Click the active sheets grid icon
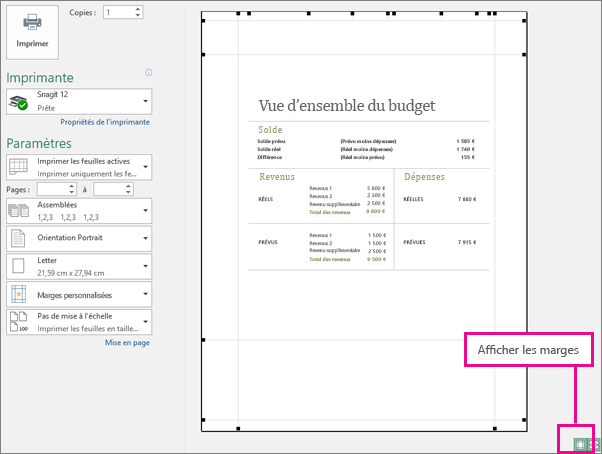Viewport: 602px width, 454px height. pos(18,167)
